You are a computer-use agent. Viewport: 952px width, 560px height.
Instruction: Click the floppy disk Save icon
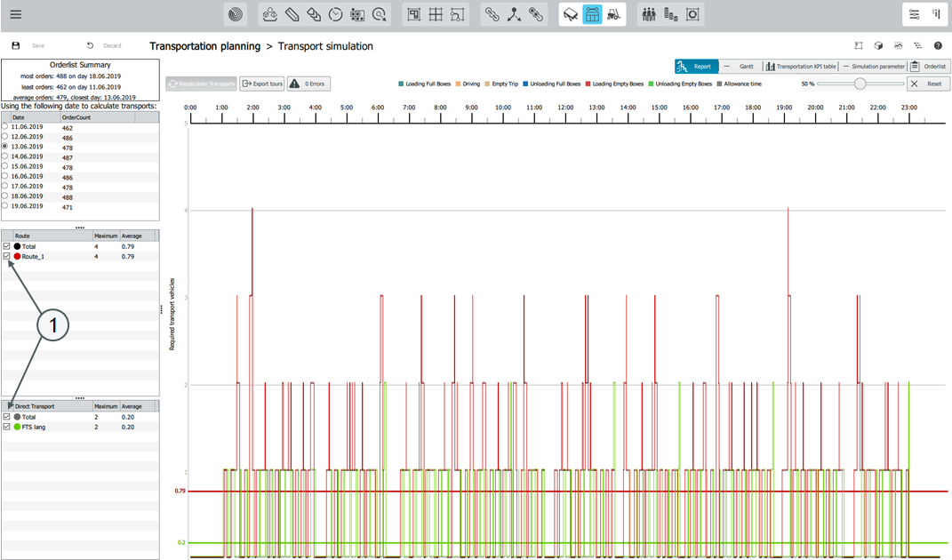coord(16,45)
